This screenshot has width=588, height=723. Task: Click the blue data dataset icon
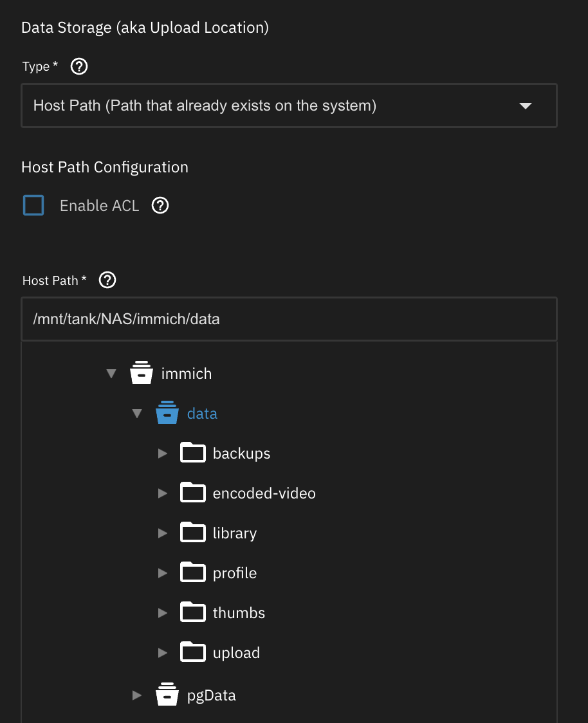coord(167,413)
